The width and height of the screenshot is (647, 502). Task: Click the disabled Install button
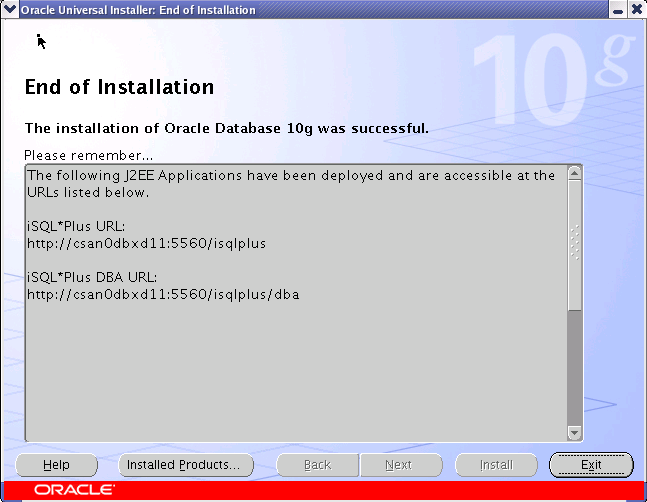pos(496,465)
